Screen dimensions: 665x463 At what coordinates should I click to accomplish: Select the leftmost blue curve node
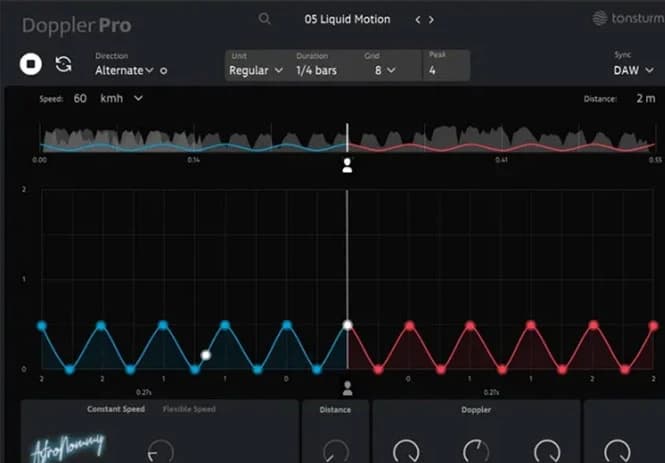pyautogui.click(x=42, y=326)
